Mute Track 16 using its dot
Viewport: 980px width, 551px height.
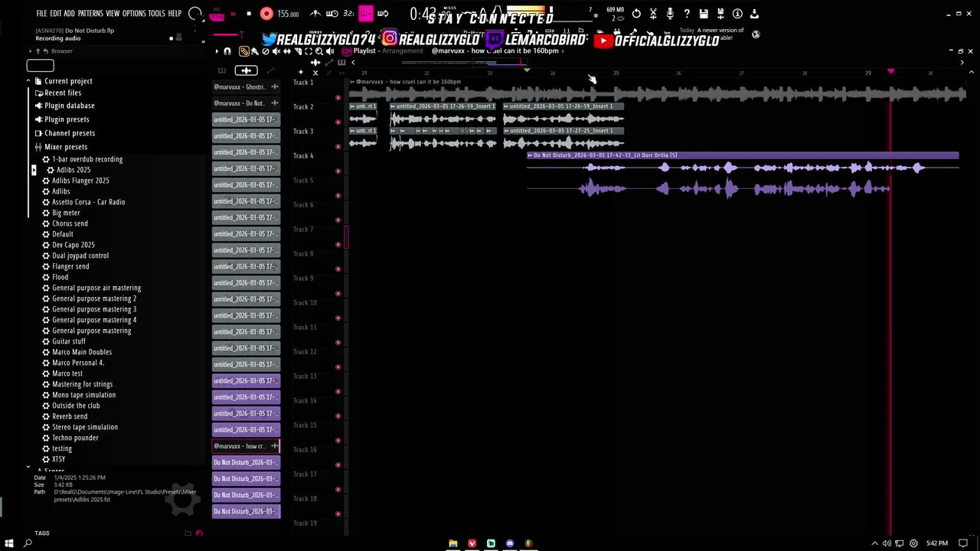tap(338, 465)
